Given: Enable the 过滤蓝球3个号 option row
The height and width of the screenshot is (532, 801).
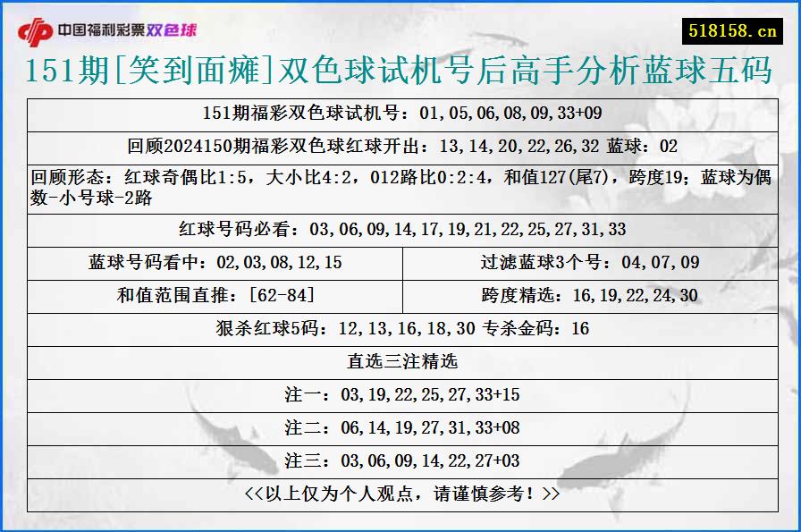Looking at the screenshot, I should coord(590,262).
